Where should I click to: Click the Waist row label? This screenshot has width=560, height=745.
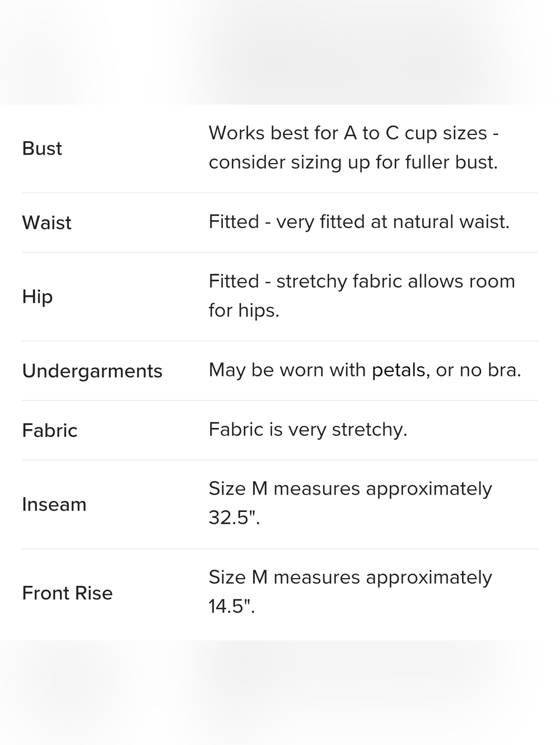[x=46, y=222]
